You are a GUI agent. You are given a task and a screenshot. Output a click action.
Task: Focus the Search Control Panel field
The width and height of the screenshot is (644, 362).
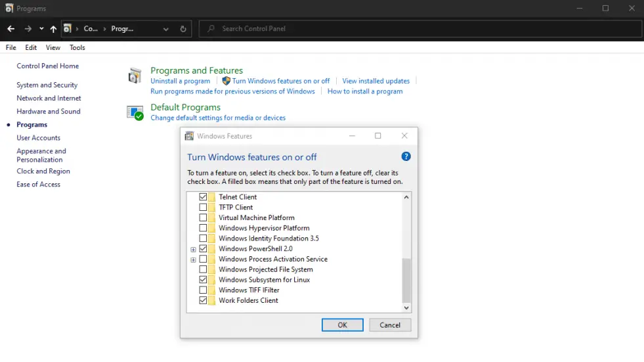420,29
